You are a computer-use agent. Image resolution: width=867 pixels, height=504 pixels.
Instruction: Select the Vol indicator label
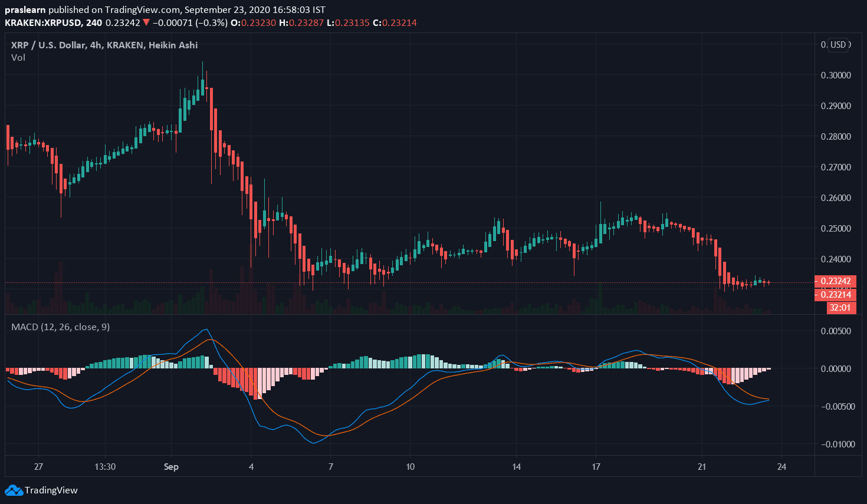(18, 58)
